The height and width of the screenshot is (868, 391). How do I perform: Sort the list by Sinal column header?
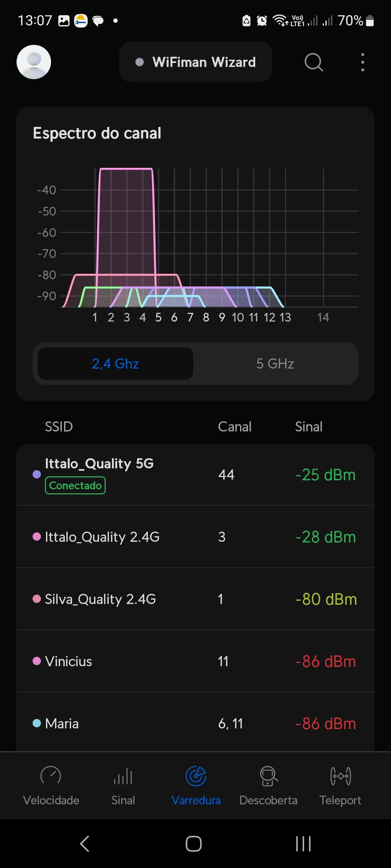[308, 427]
